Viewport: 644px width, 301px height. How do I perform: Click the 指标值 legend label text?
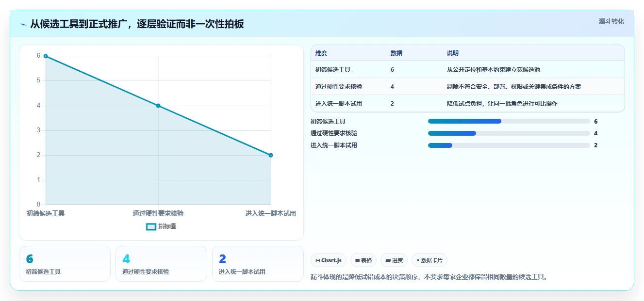click(x=167, y=226)
